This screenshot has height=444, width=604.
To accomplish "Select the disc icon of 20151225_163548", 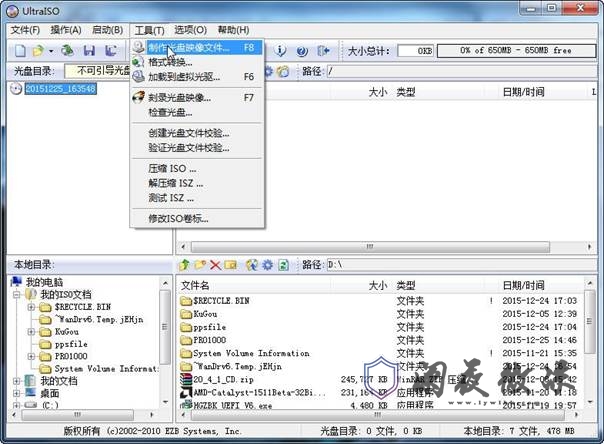I will coord(16,89).
